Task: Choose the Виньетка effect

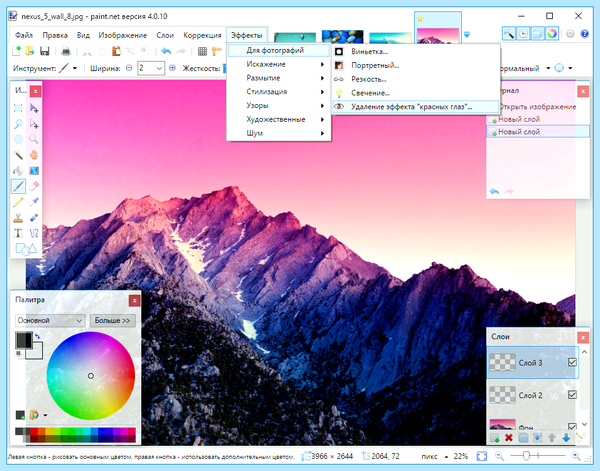Action: (x=416, y=51)
